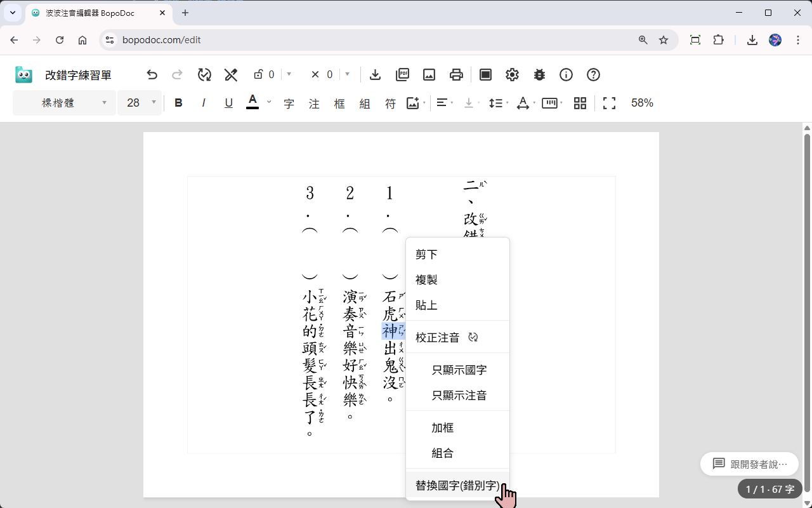Pick a text color with the A swatch
The height and width of the screenshot is (508, 812).
coord(252,102)
